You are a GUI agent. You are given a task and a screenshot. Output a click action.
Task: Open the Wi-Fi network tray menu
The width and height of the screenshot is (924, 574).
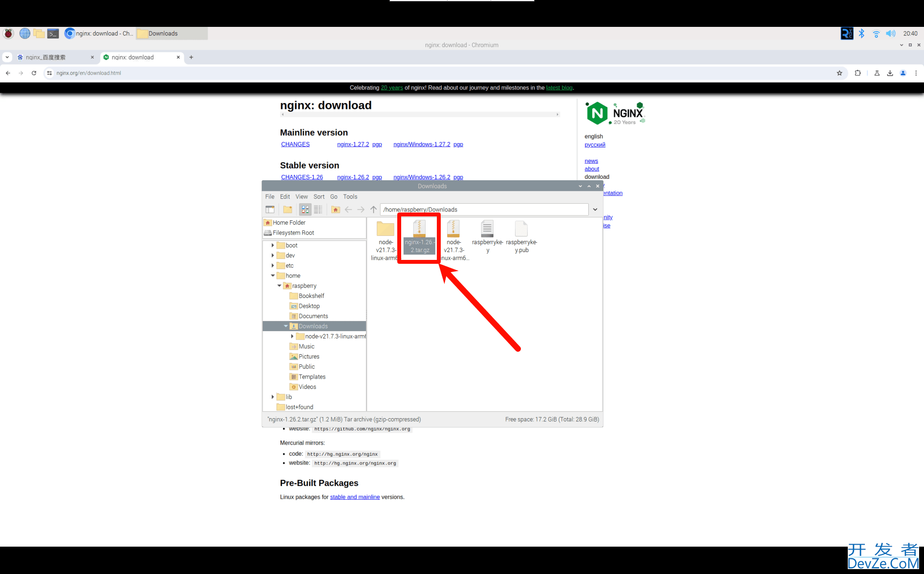tap(876, 33)
